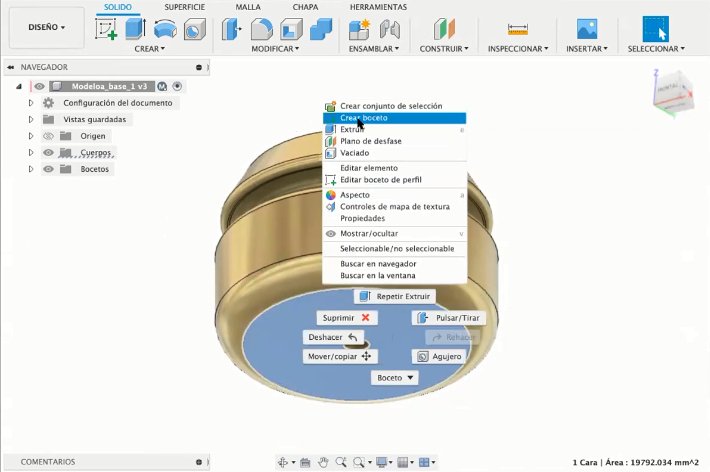This screenshot has height=472, width=710.
Task: Select the Hole tool icon in toolbar
Action: pyautogui.click(x=195, y=30)
